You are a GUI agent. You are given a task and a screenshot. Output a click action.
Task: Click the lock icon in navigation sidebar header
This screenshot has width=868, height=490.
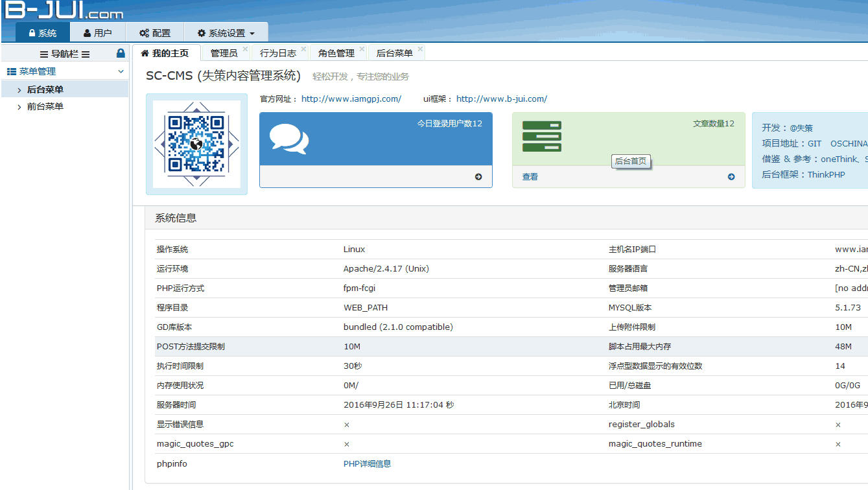point(121,53)
